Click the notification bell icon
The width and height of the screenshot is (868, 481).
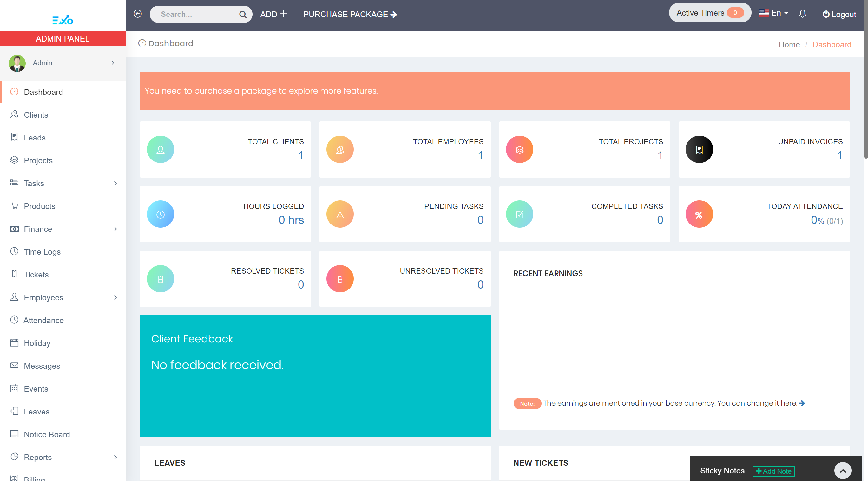pyautogui.click(x=802, y=14)
